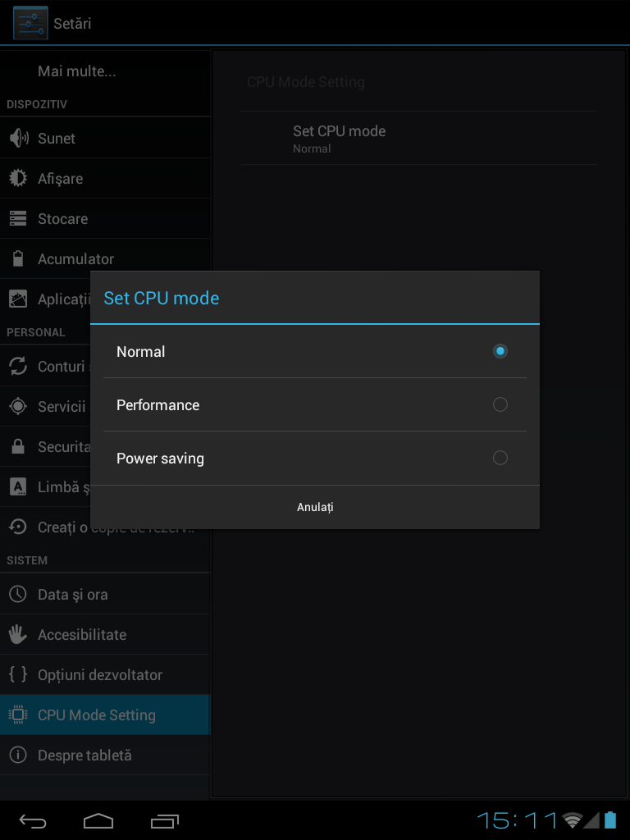Tap the Accesibilitate hand icon
The image size is (630, 840).
click(x=18, y=634)
